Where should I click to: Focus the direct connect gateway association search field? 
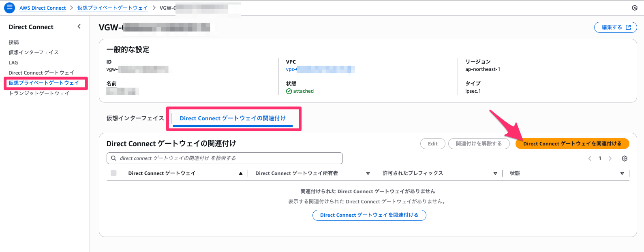[x=225, y=158]
